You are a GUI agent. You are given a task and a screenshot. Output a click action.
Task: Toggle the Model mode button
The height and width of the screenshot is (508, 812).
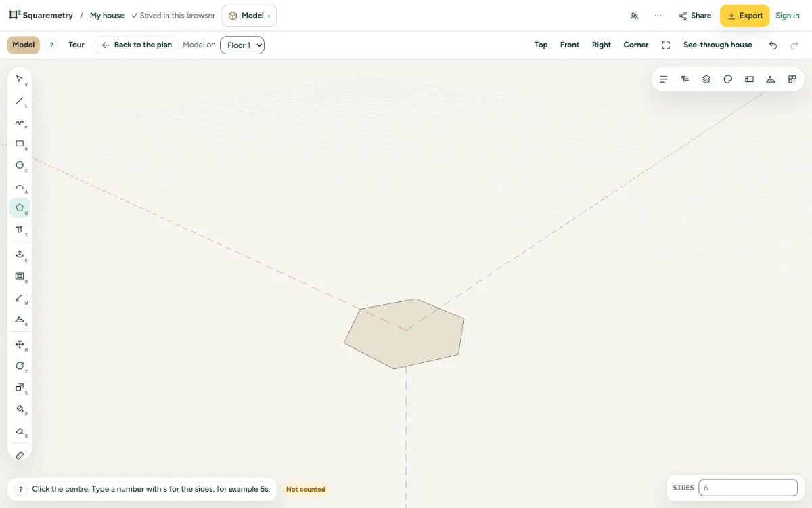point(24,45)
